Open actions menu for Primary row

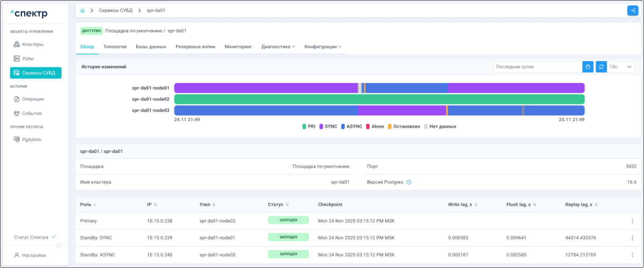click(632, 221)
